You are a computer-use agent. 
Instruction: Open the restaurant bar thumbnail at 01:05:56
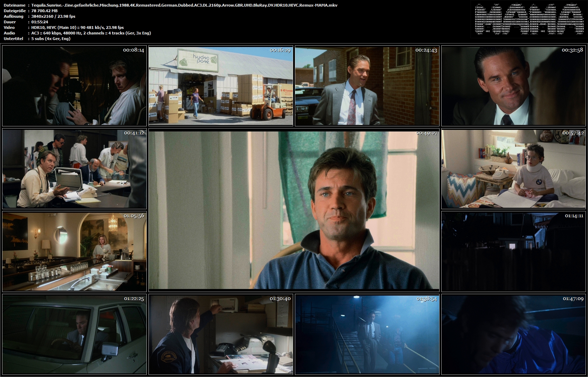[74, 251]
